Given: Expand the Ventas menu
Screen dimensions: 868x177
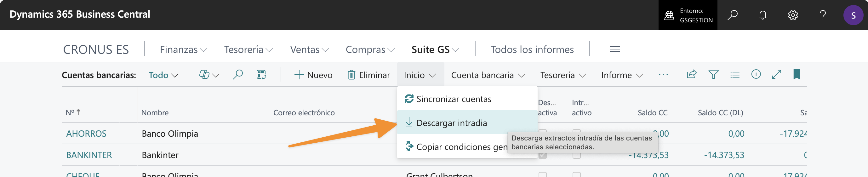Looking at the screenshot, I should (309, 49).
